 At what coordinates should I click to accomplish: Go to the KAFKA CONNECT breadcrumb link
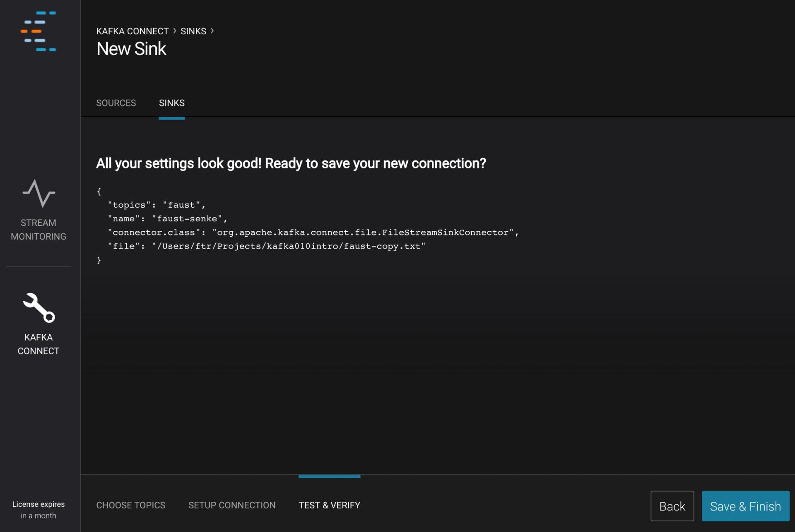pos(132,31)
